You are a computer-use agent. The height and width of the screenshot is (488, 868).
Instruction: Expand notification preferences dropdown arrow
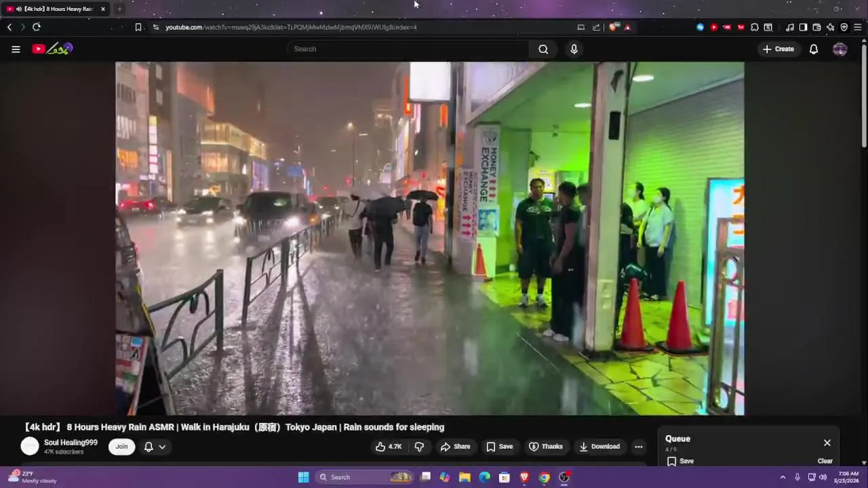point(162,447)
